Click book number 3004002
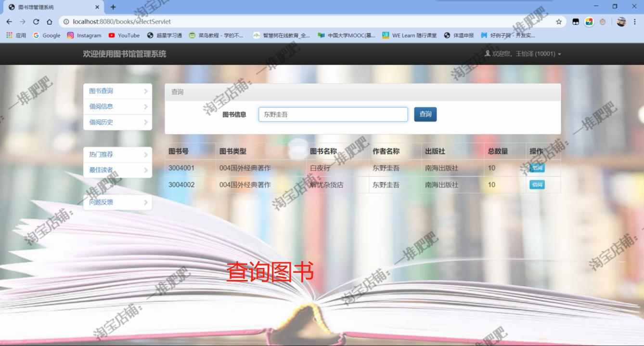This screenshot has height=346, width=644. [x=181, y=185]
